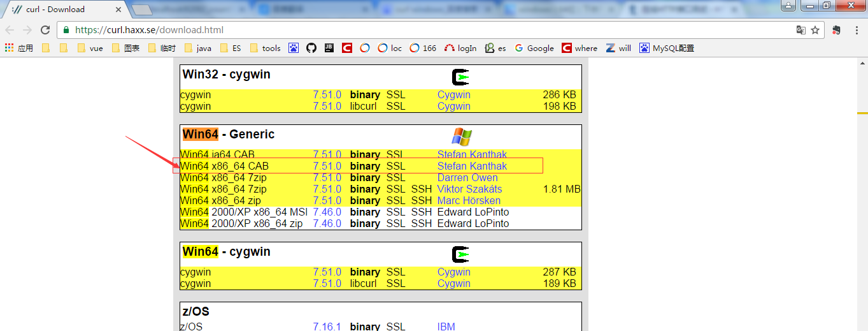
Task: Download 7.51.0 for Win64 x86_64 zip
Action: point(327,201)
